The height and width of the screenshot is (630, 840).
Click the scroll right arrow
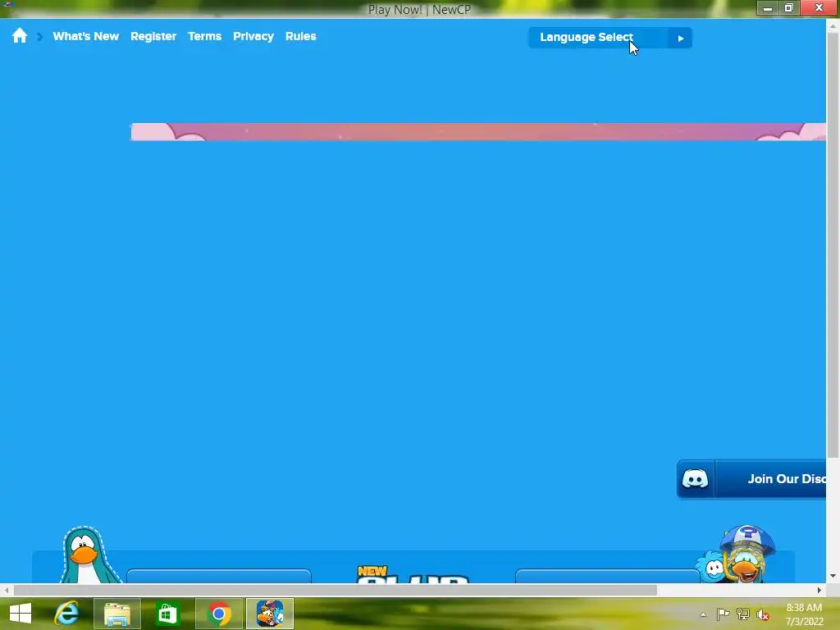point(819,590)
